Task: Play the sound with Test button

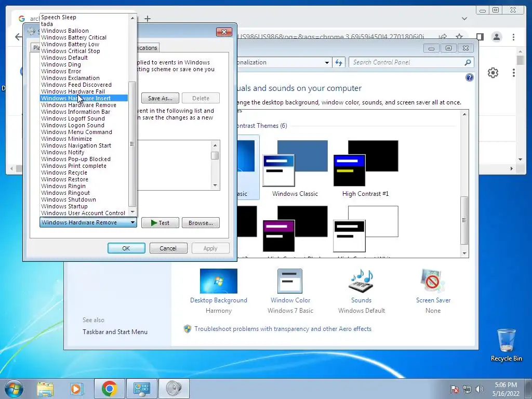Action: (160, 223)
